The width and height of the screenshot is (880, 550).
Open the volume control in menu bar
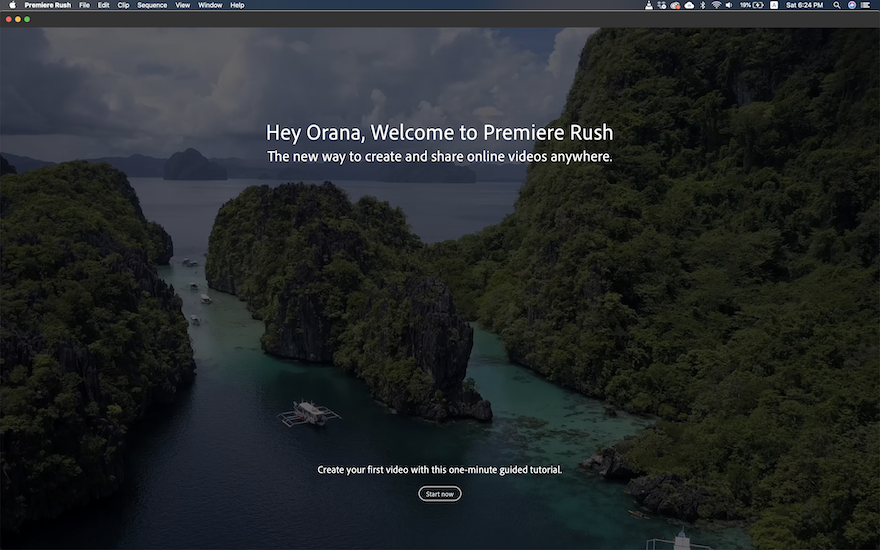click(x=728, y=5)
